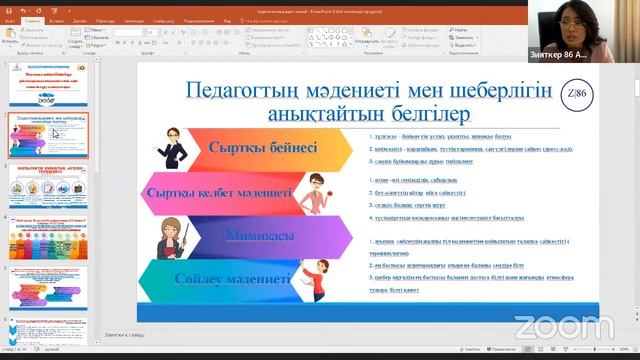640x360 pixels.
Task: Select slide 1 thumbnail in the panel
Action: tap(48, 84)
